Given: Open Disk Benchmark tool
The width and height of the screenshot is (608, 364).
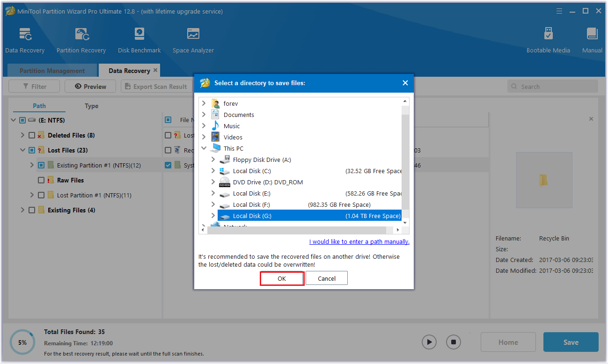Looking at the screenshot, I should tap(139, 35).
